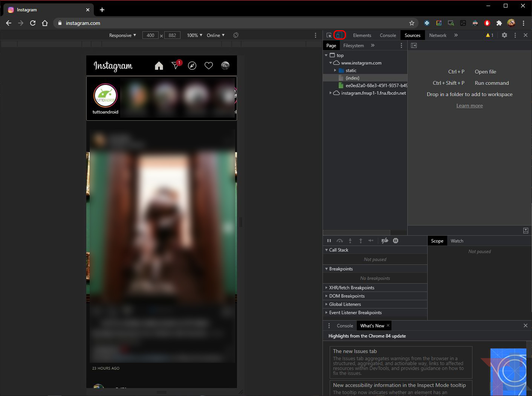Click the inspect element picker icon
The height and width of the screenshot is (396, 532).
pyautogui.click(x=329, y=35)
